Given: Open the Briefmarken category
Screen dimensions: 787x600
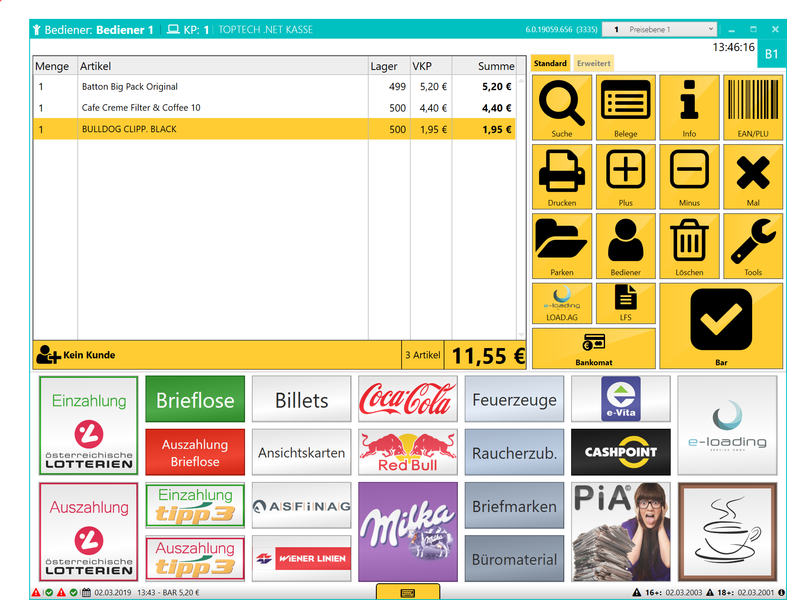Looking at the screenshot, I should 514,505.
